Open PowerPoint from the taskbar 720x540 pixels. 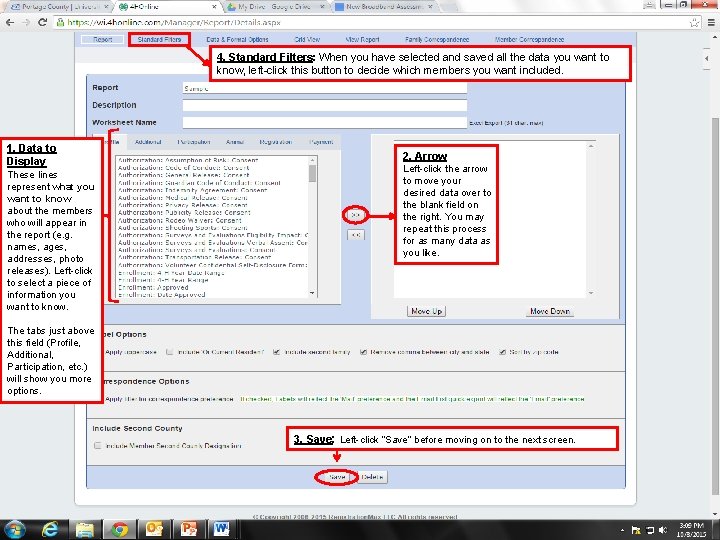[x=188, y=530]
